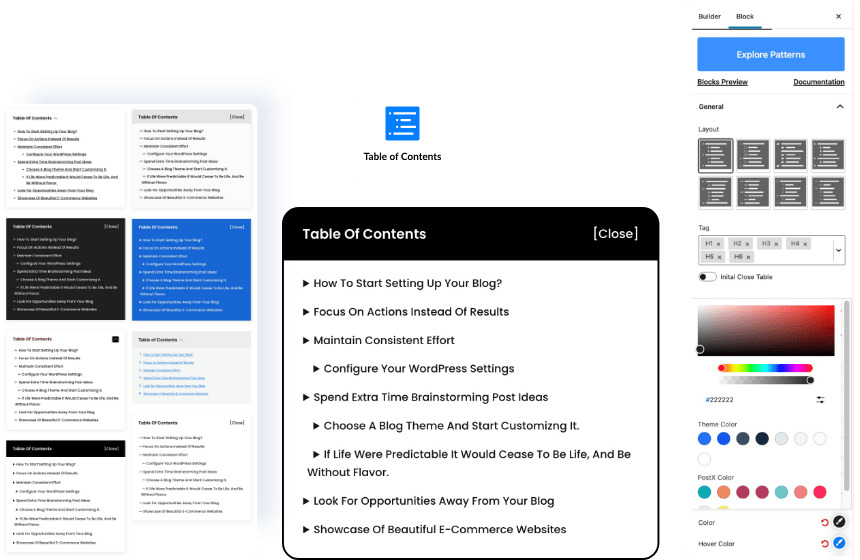Switch to the Builder tab

point(709,16)
